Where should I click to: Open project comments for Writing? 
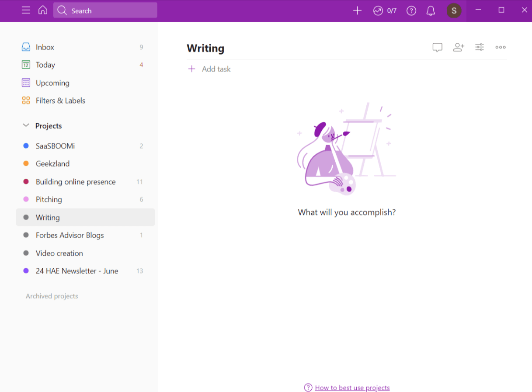(437, 47)
